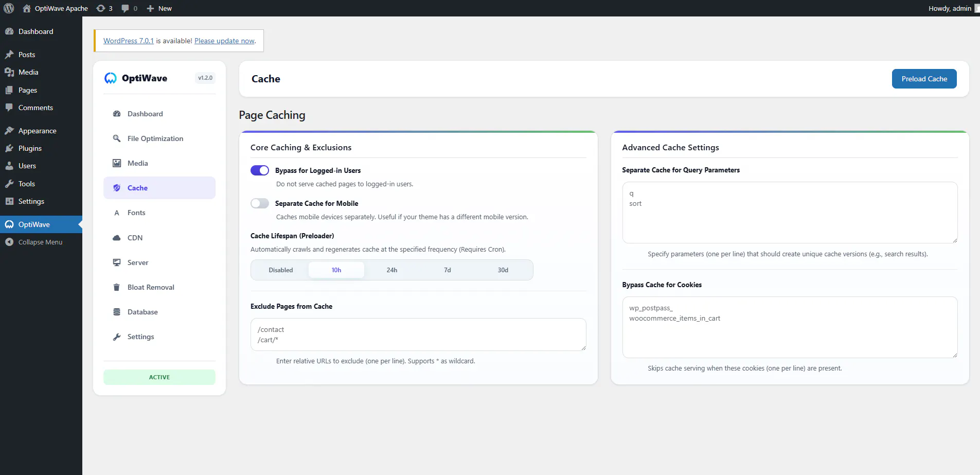Viewport: 980px width, 475px height.
Task: Open OptiWave Dashboard gauge icon
Action: point(117,114)
